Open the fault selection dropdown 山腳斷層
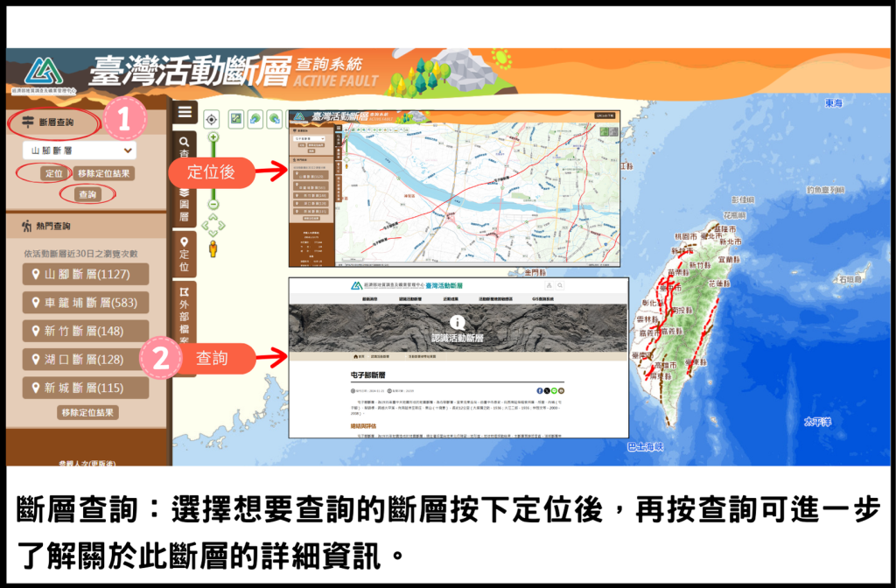The image size is (896, 588). (x=80, y=150)
